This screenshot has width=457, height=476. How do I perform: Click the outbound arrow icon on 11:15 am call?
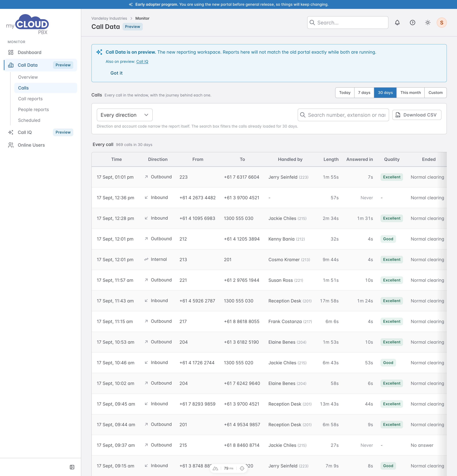pyautogui.click(x=146, y=321)
